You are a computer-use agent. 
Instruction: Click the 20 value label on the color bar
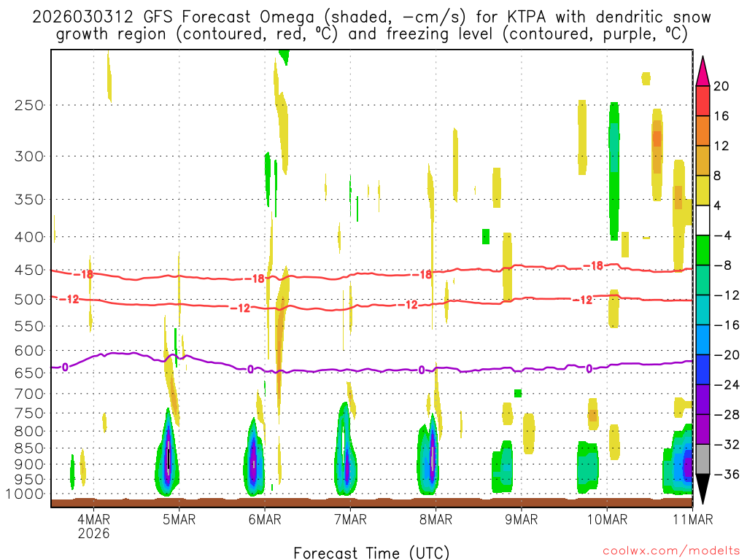click(721, 86)
